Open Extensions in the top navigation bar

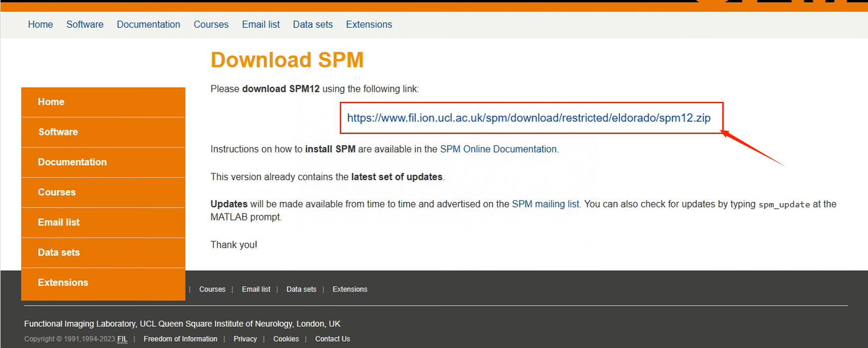[369, 24]
